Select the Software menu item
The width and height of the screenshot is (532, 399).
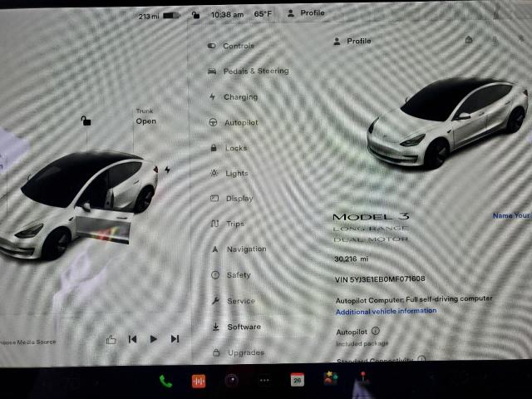click(x=237, y=327)
